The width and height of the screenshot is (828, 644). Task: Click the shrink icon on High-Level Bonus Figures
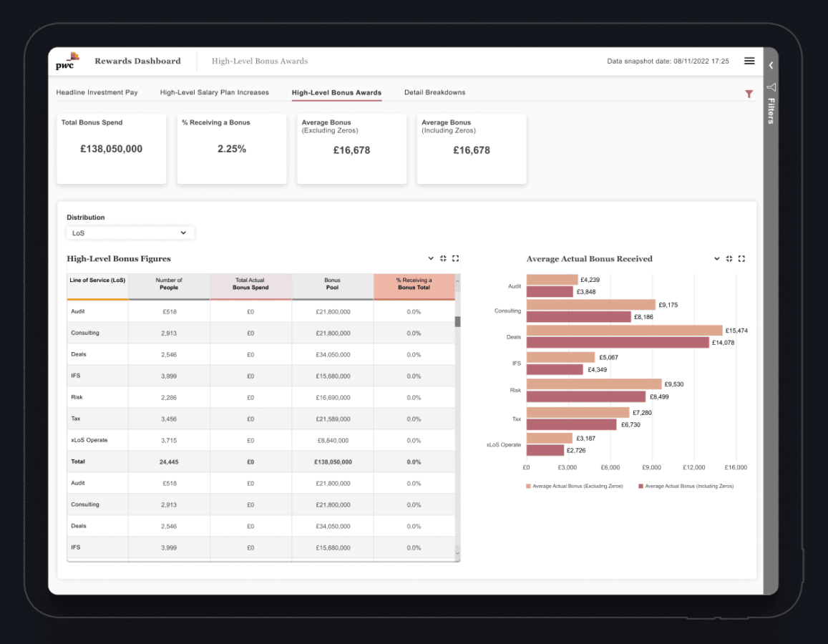point(443,258)
